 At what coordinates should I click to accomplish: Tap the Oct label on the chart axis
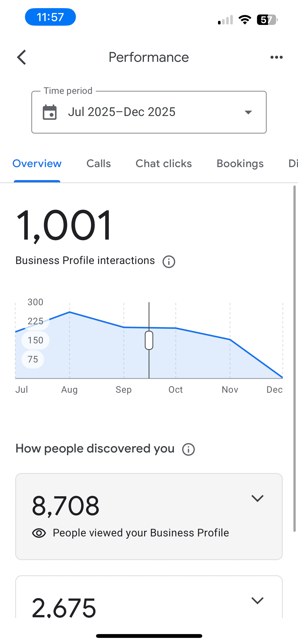point(175,389)
